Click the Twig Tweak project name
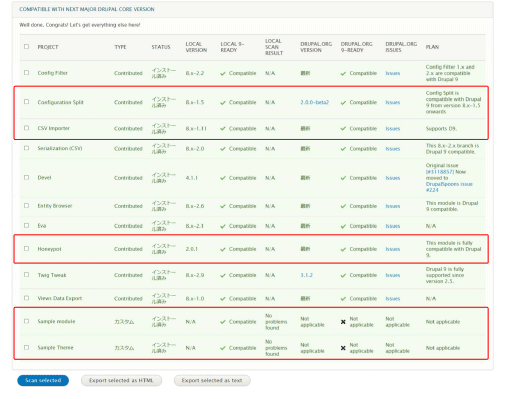This screenshot has width=505, height=399. pyautogui.click(x=52, y=275)
